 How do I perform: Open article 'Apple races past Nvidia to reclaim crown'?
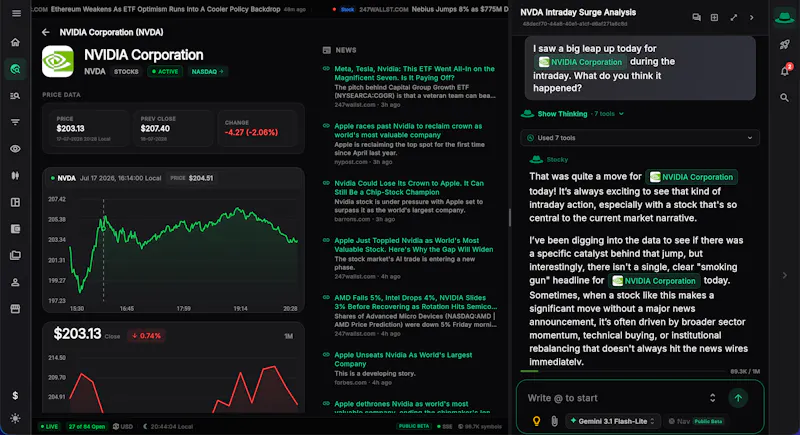point(408,131)
